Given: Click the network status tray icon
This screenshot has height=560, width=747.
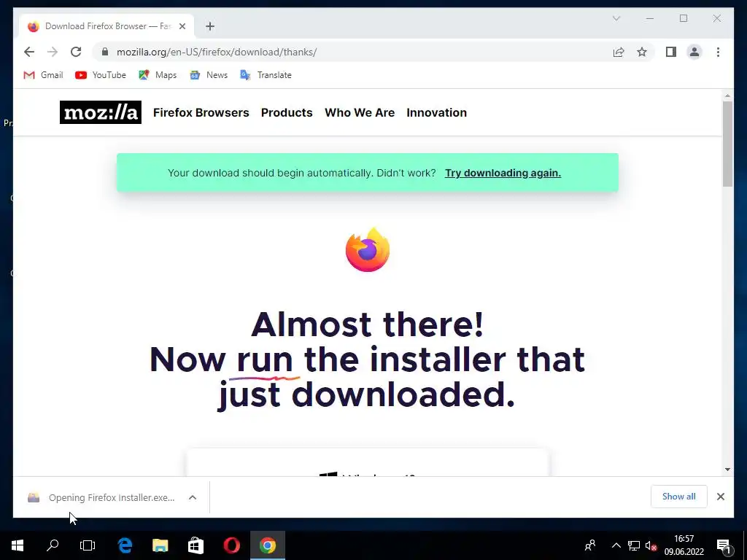Looking at the screenshot, I should [634, 545].
